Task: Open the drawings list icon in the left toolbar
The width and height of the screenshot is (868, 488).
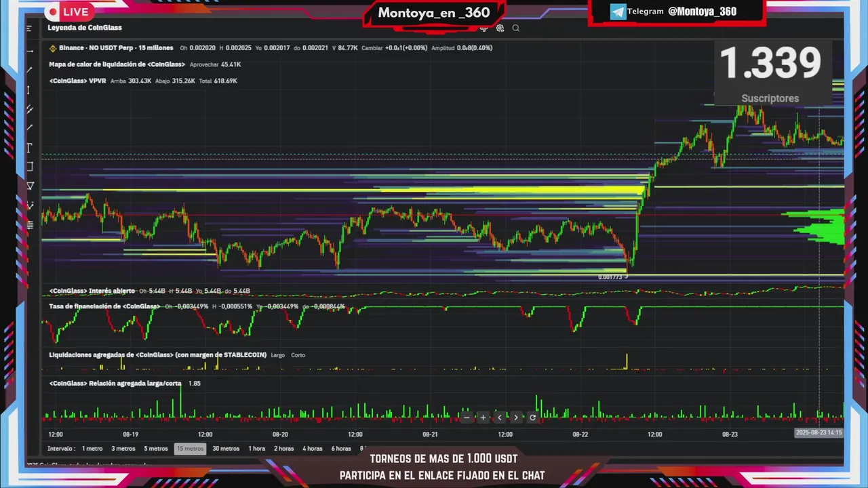Action: (x=29, y=224)
